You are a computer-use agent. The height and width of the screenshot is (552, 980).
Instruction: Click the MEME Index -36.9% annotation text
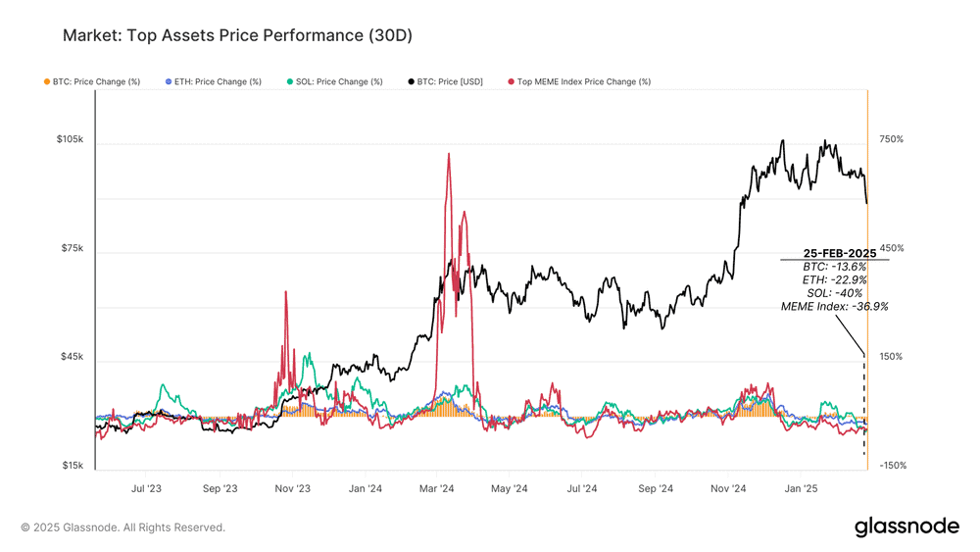click(834, 306)
